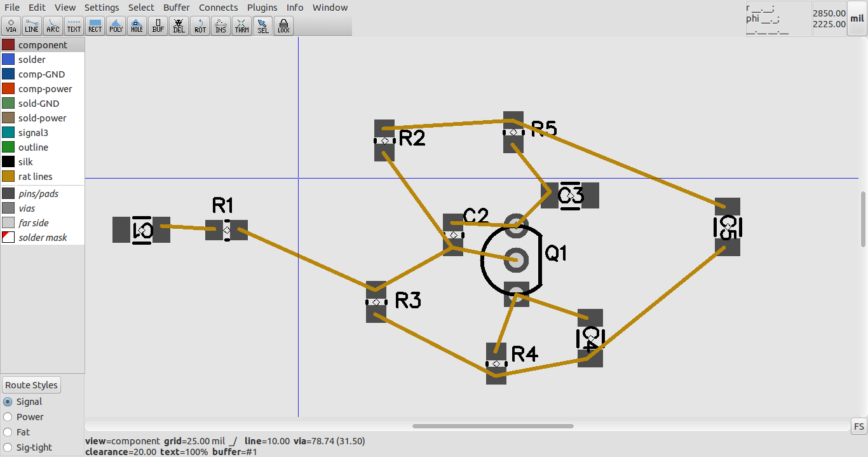Toggle comp-GND layer color swatch
868x457 pixels.
pos(8,74)
